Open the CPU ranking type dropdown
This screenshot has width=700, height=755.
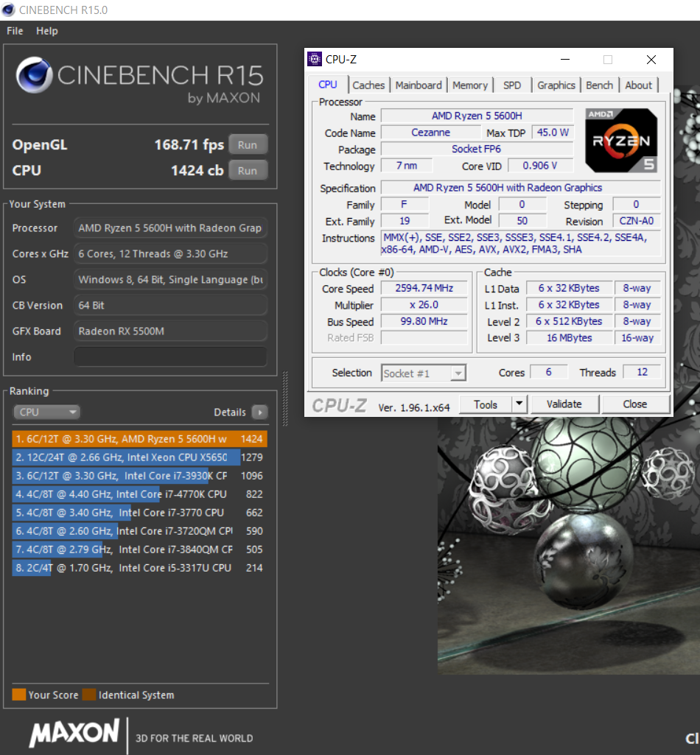[46, 412]
